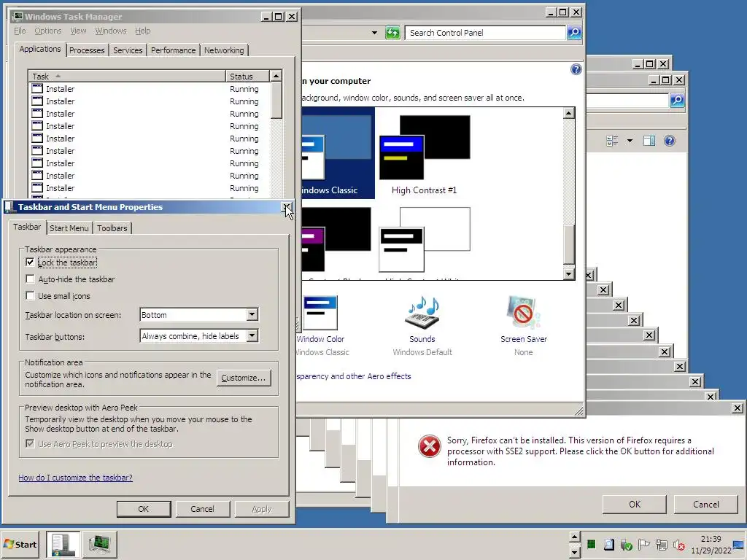The image size is (747, 560).
Task: Switch to Services tab
Action: coord(128,50)
